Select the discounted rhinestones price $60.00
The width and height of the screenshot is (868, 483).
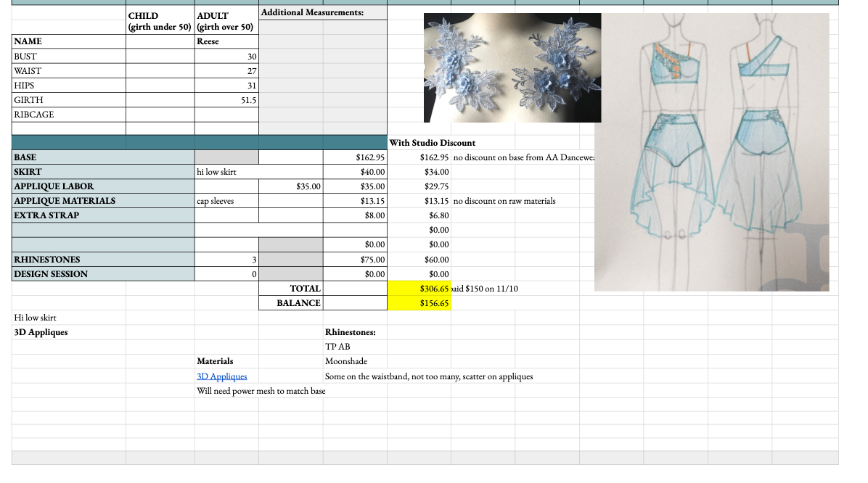point(419,260)
